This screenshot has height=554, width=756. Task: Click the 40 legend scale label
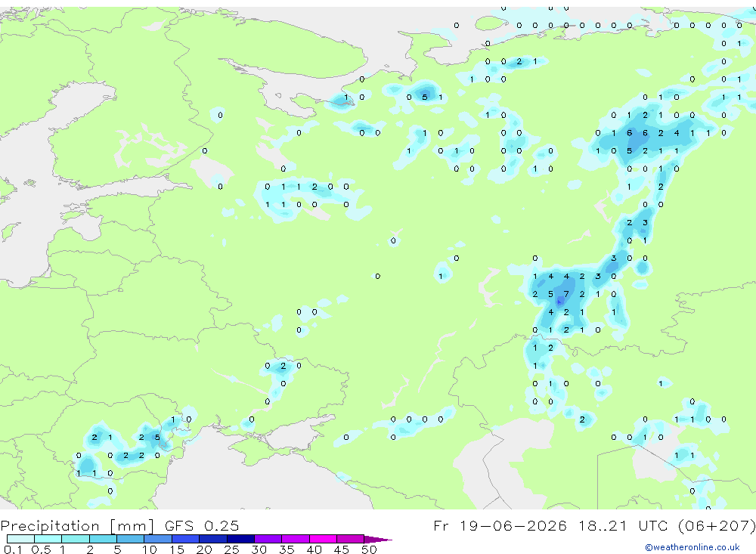pyautogui.click(x=314, y=549)
